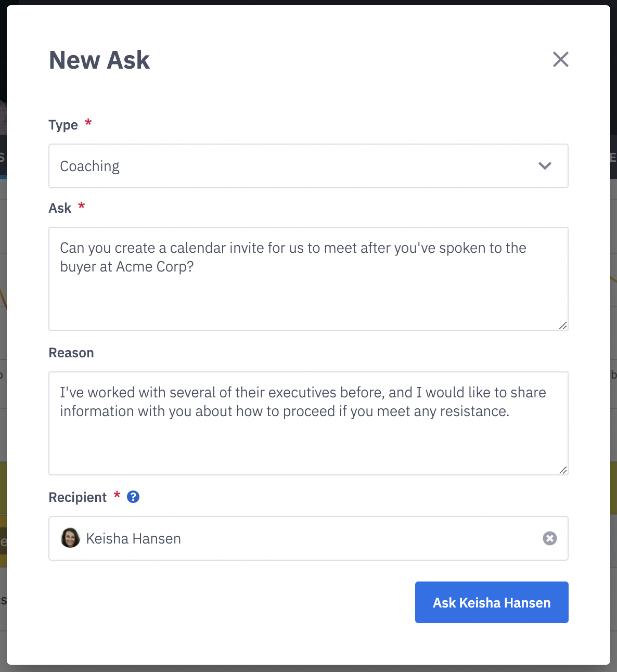
Task: Click the red asterisk next to Type
Action: click(x=87, y=123)
